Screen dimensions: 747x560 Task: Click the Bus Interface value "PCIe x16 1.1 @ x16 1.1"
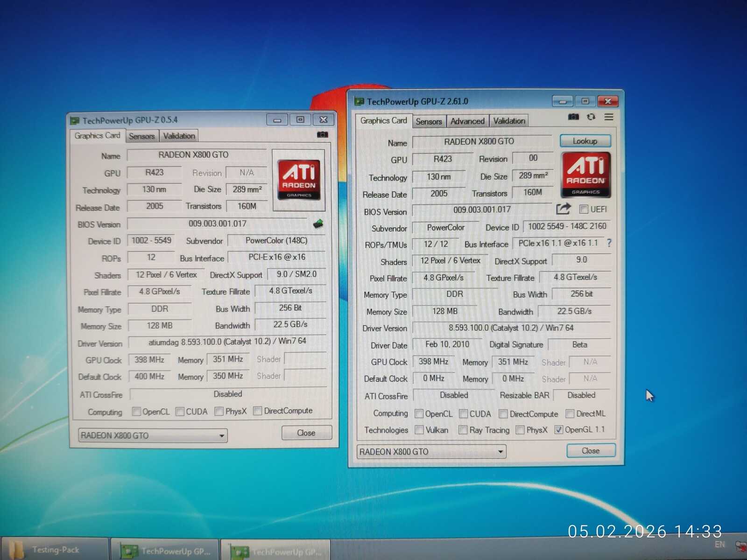[558, 243]
